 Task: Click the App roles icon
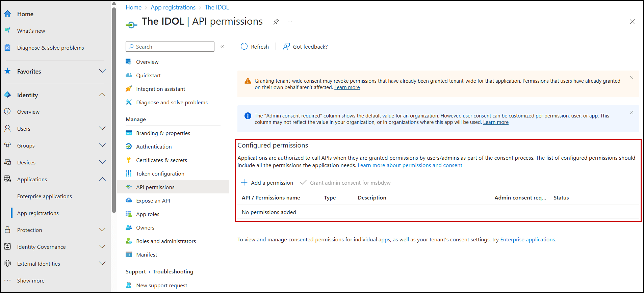pos(129,214)
